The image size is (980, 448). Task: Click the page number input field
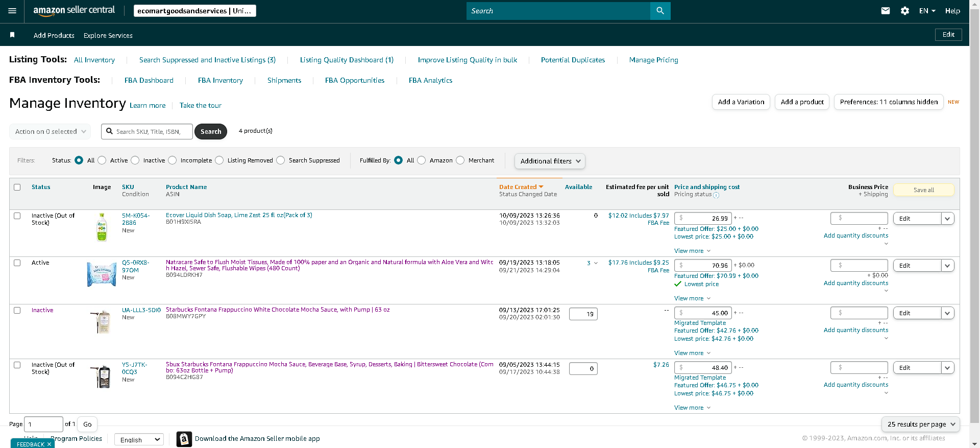pyautogui.click(x=43, y=424)
